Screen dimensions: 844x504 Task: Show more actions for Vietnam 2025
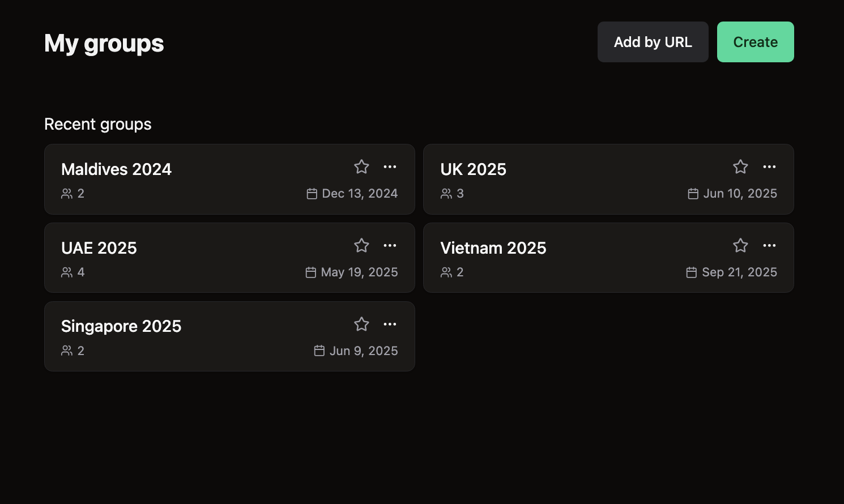[x=769, y=245]
